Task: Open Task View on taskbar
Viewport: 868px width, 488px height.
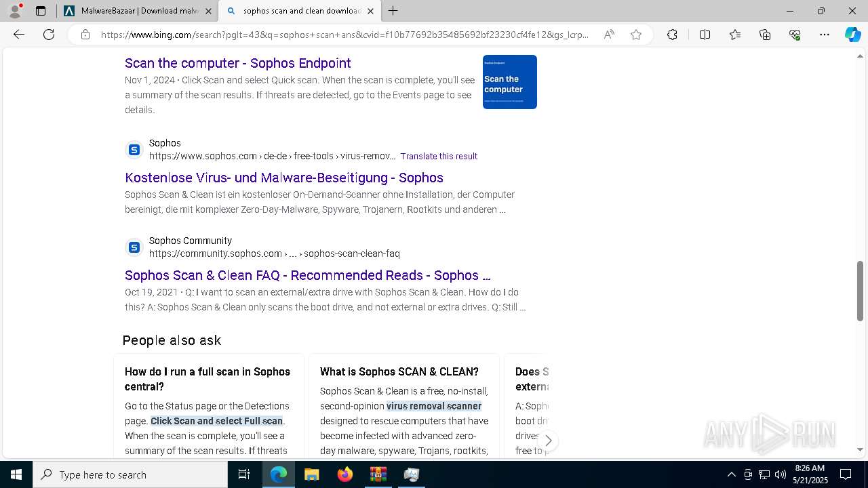Action: (244, 474)
